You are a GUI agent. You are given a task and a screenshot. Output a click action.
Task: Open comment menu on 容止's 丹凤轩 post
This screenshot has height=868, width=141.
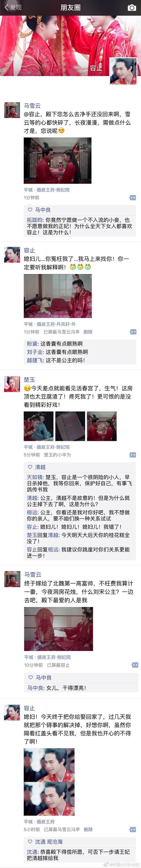click(x=133, y=332)
